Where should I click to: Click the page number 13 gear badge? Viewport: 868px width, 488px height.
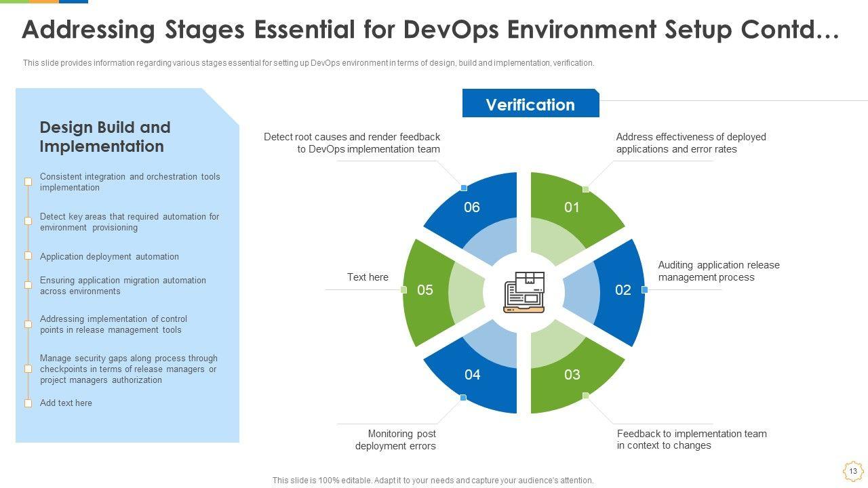pyautogui.click(x=853, y=471)
